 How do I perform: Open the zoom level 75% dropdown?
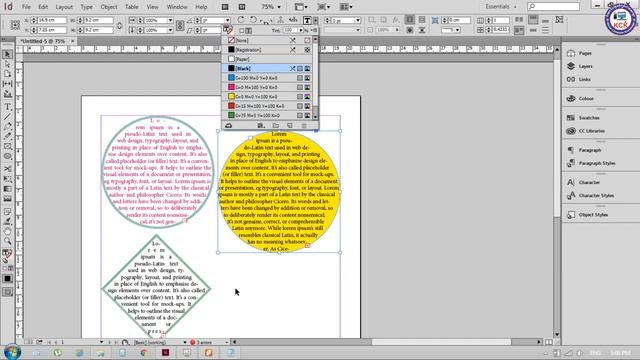point(279,7)
